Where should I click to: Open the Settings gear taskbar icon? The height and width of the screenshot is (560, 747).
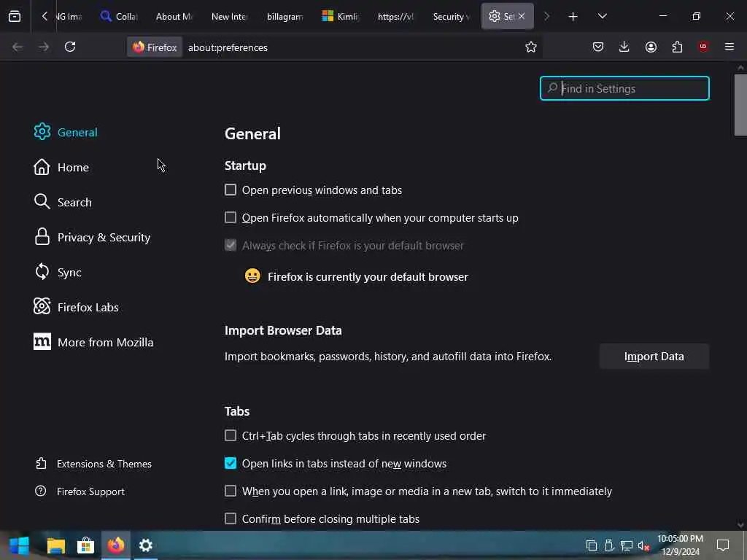[x=146, y=545]
